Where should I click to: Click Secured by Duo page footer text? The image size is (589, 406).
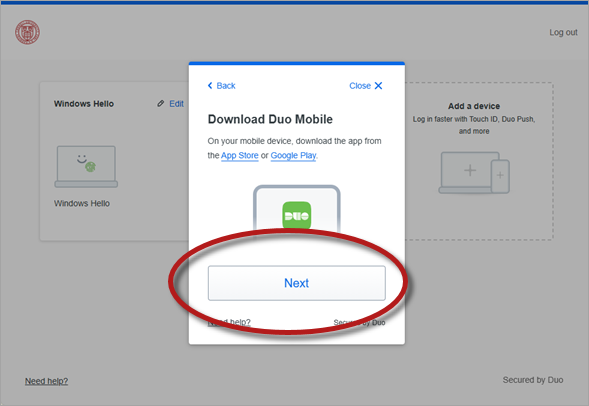point(533,380)
